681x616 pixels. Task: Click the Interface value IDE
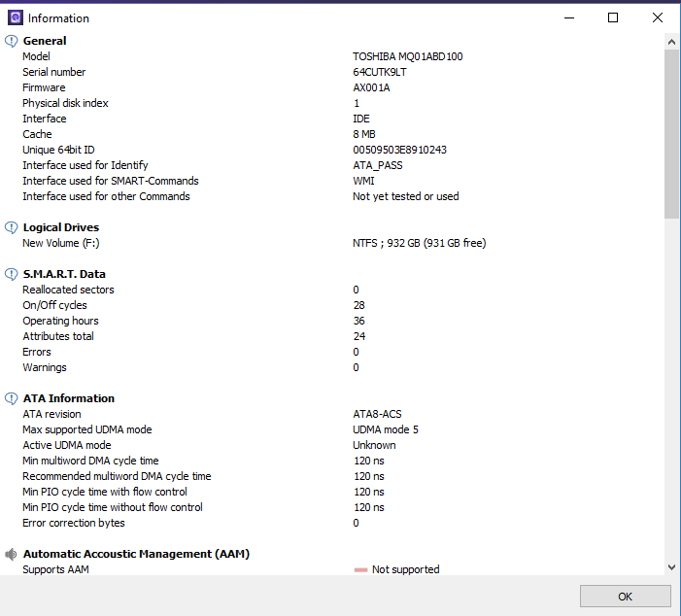pyautogui.click(x=361, y=119)
